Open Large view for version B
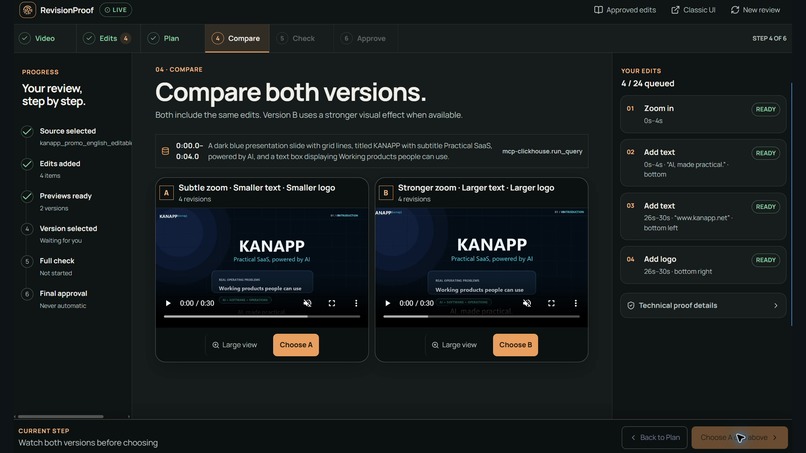The height and width of the screenshot is (453, 806). click(454, 345)
